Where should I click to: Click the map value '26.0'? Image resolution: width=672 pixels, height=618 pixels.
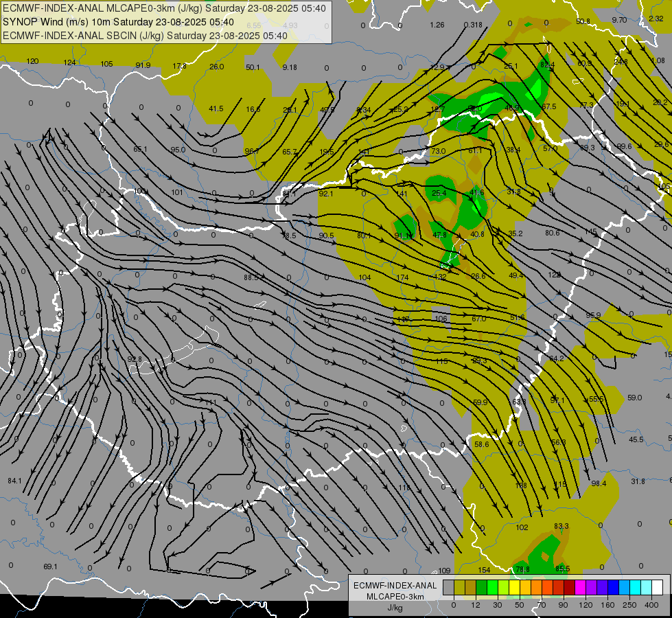click(x=217, y=67)
